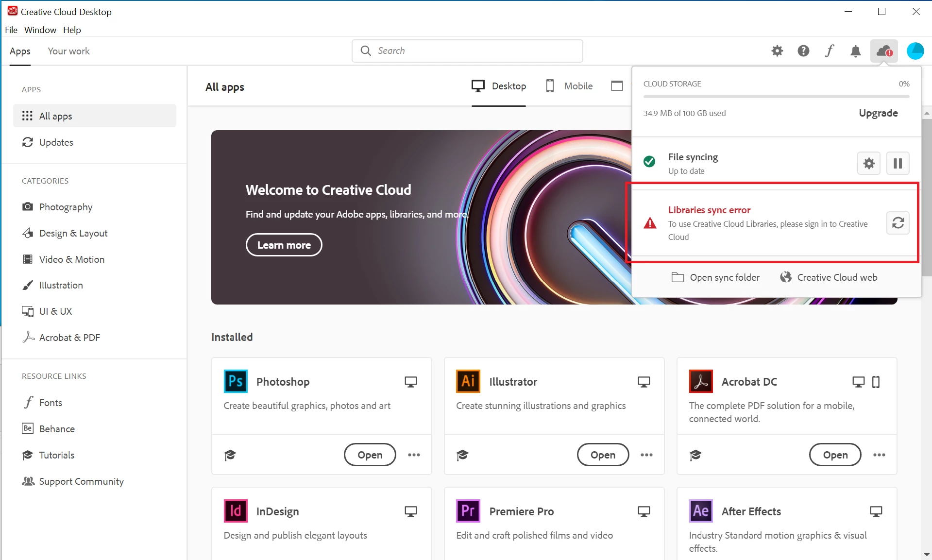Select the Desktop platform tab
The image size is (932, 560).
[x=499, y=86]
